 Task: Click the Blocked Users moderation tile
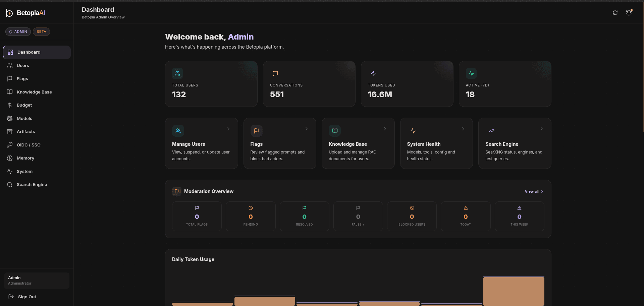412,216
